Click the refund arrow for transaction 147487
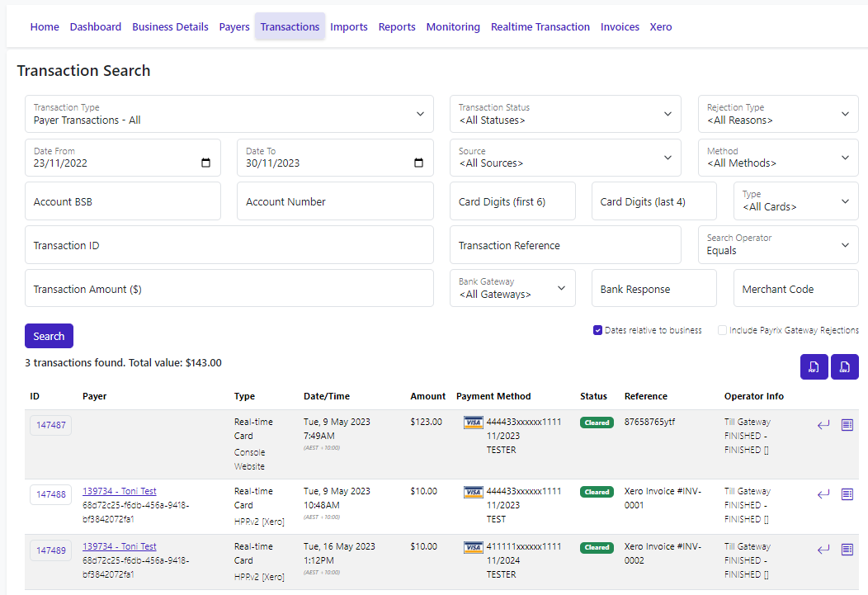The height and width of the screenshot is (595, 868). point(823,425)
